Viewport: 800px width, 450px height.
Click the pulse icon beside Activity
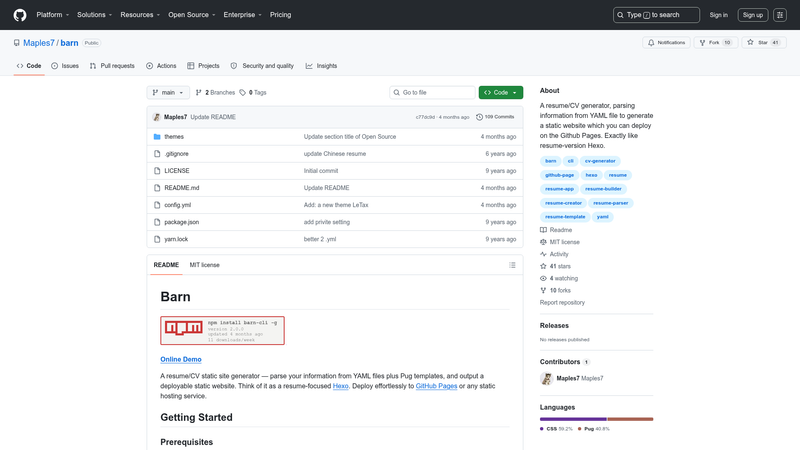pos(543,254)
